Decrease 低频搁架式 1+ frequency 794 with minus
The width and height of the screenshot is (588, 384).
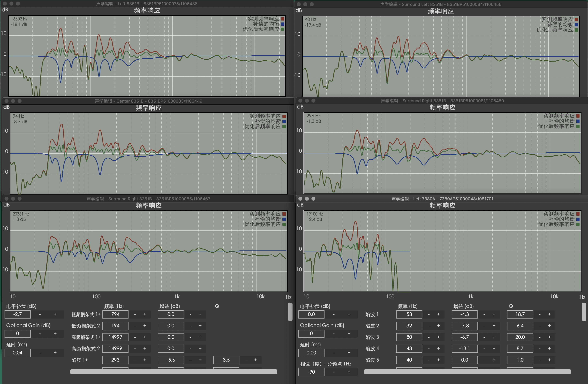pyautogui.click(x=135, y=314)
